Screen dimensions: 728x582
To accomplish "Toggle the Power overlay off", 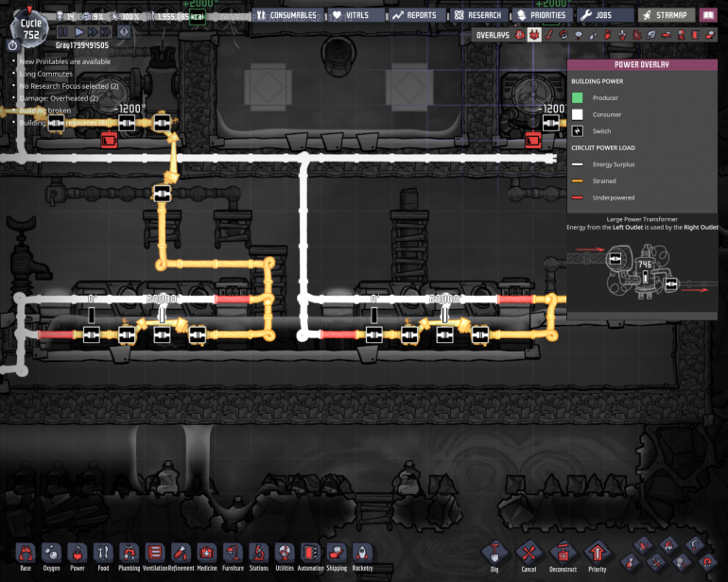I will click(533, 35).
